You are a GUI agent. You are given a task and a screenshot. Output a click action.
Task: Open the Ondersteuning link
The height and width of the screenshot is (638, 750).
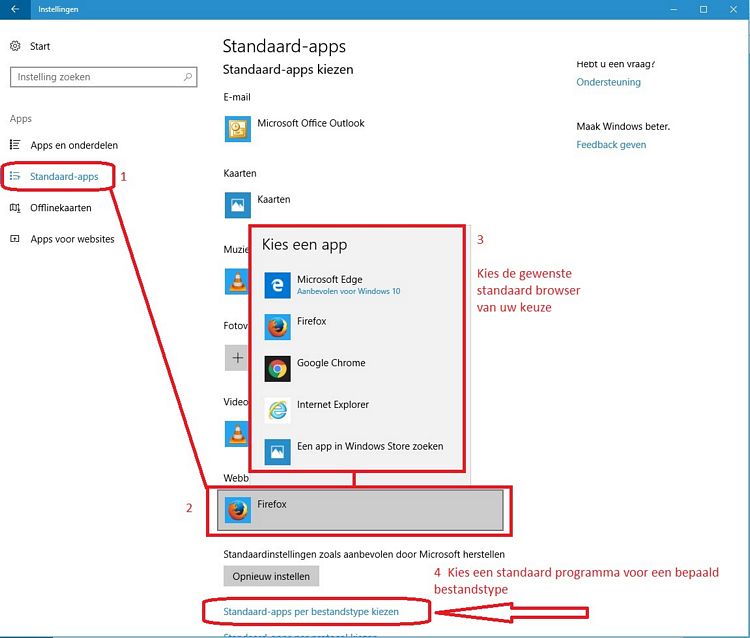[608, 82]
